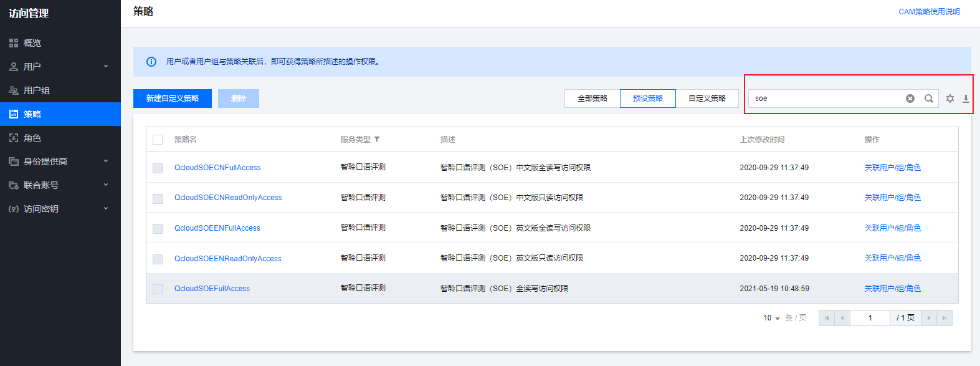This screenshot has height=366, width=980.
Task: Click the 服务类型 filter funnel icon
Action: (x=377, y=140)
